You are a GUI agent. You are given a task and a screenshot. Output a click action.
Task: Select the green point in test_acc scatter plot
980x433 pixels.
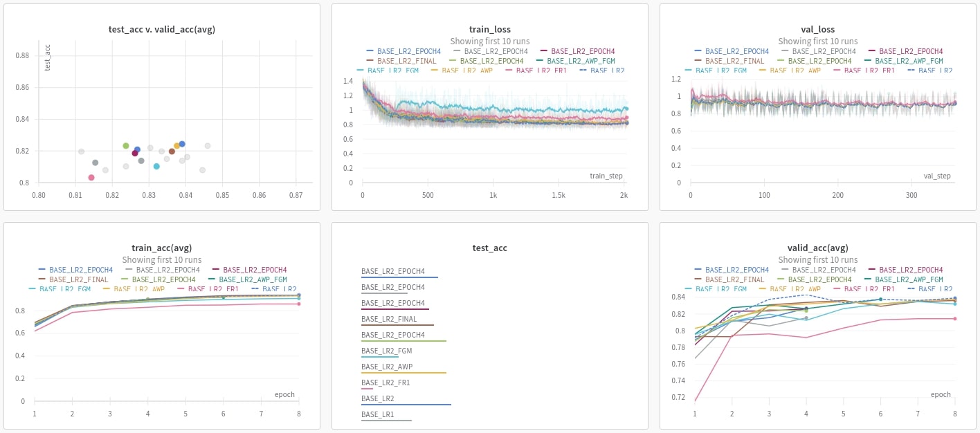126,146
